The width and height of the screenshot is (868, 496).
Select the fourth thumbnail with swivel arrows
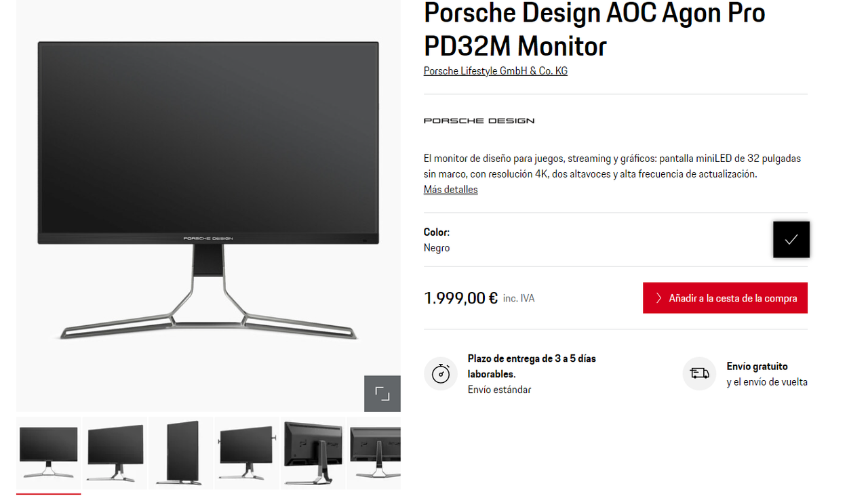[x=247, y=453]
